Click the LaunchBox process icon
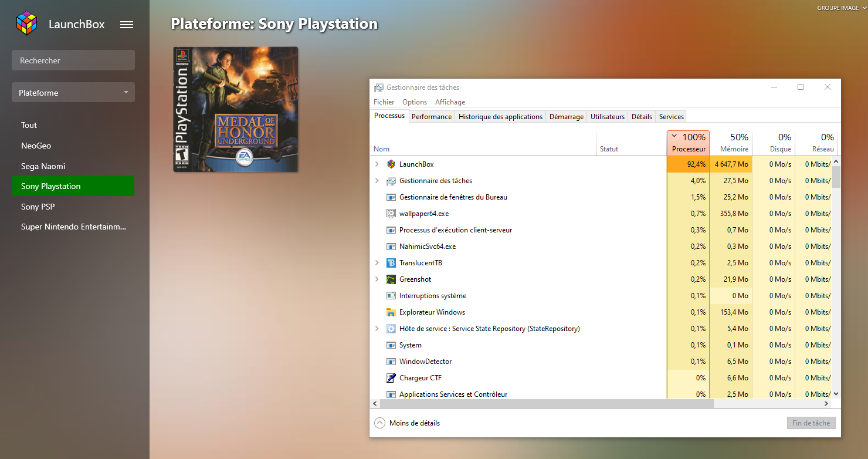The height and width of the screenshot is (459, 868). [391, 164]
